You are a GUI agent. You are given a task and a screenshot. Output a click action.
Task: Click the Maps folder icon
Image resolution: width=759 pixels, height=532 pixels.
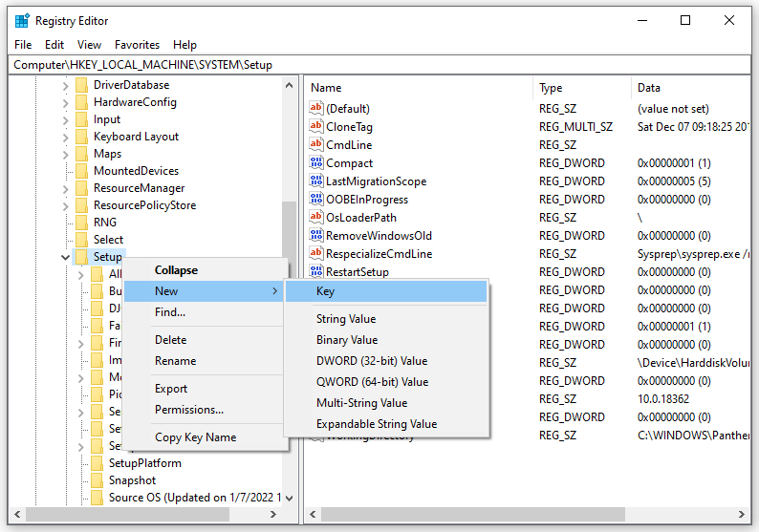coord(82,154)
